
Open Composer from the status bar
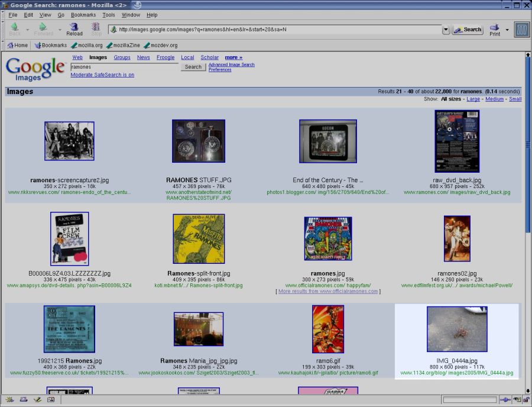tap(37, 399)
